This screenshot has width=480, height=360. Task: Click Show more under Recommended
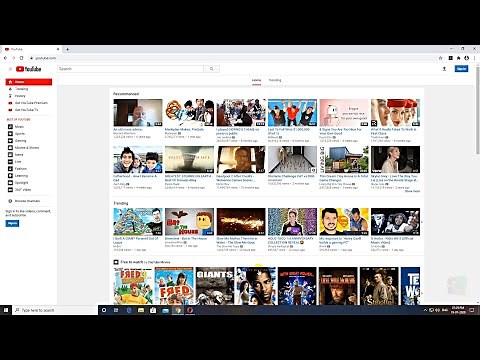coord(412,191)
